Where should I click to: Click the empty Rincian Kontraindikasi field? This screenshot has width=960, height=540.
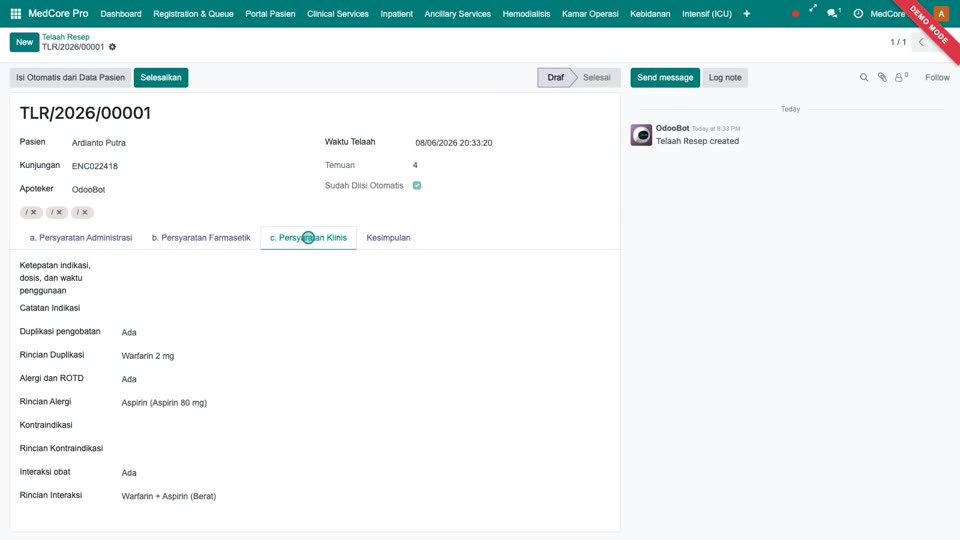pos(366,449)
